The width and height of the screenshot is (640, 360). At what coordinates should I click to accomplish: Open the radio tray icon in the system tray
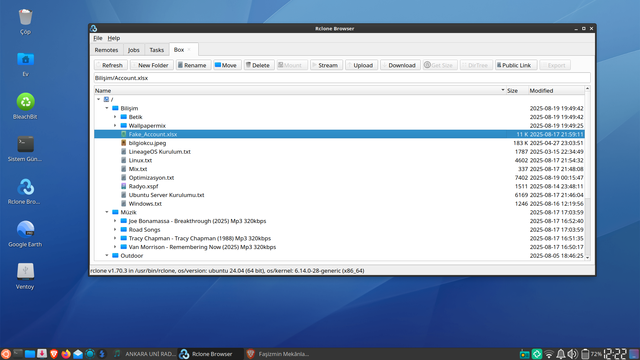[x=524, y=354]
